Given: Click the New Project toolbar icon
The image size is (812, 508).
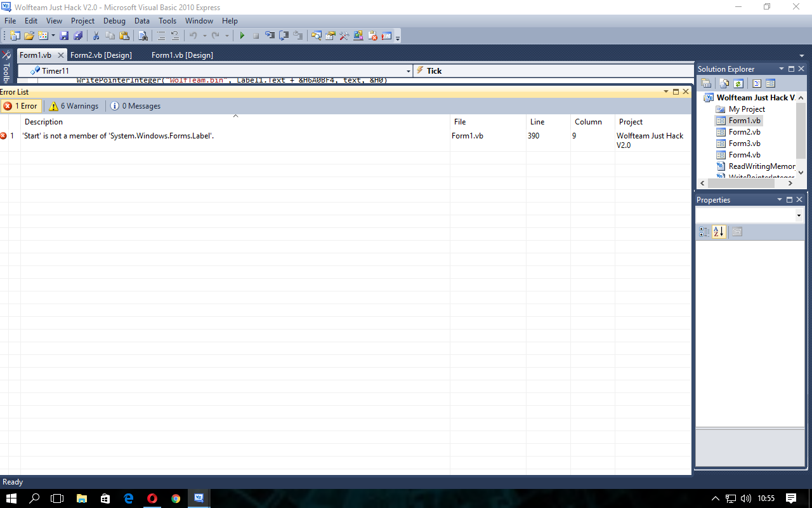Looking at the screenshot, I should click(15, 36).
